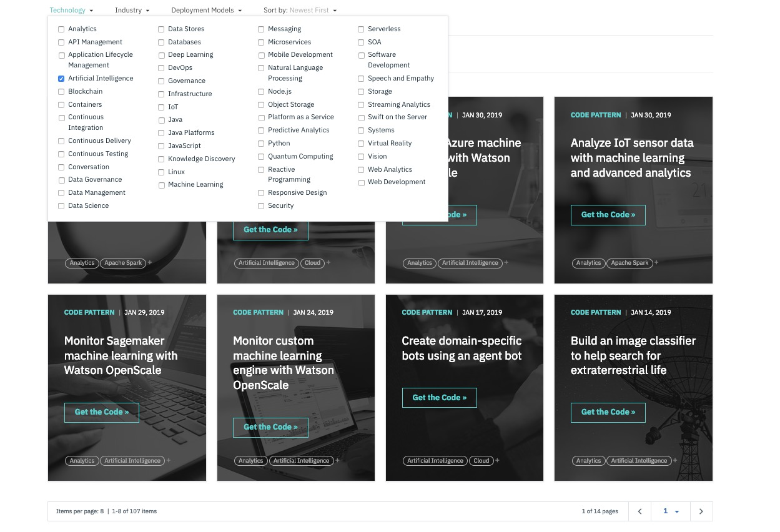Select the Streaming Analytics checkbox
The width and height of the screenshot is (780, 532).
click(x=361, y=105)
